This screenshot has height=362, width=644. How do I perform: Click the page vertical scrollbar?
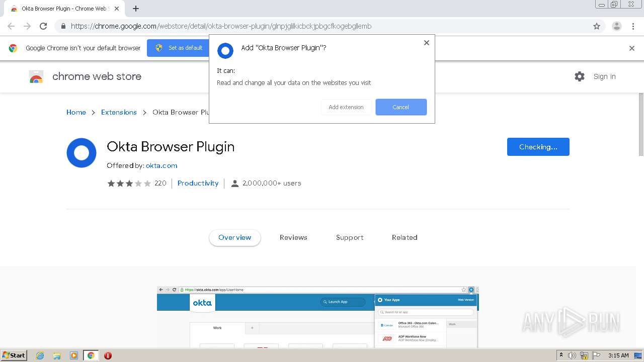pos(640,125)
